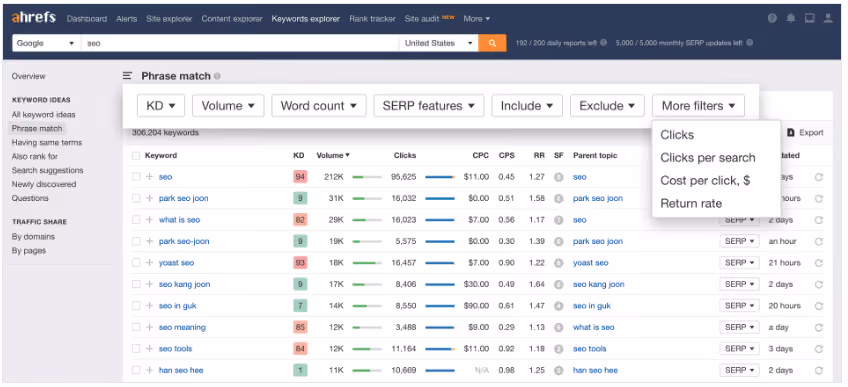This screenshot has height=387, width=848.
Task: Open the United States country dropdown
Action: click(439, 43)
